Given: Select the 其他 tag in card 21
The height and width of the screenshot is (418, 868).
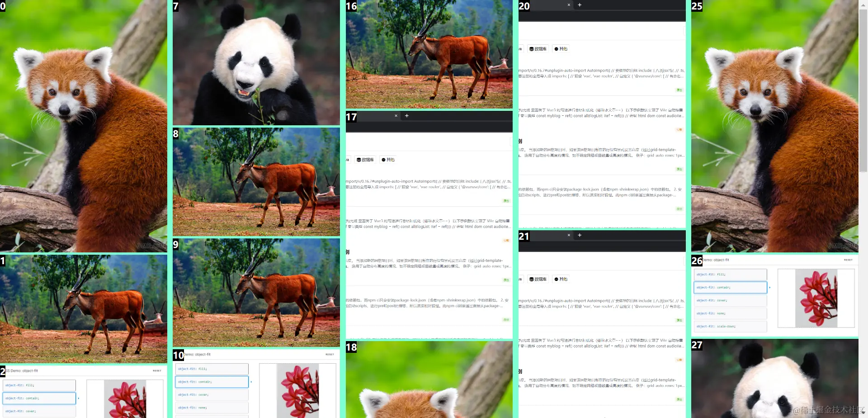Looking at the screenshot, I should [561, 279].
